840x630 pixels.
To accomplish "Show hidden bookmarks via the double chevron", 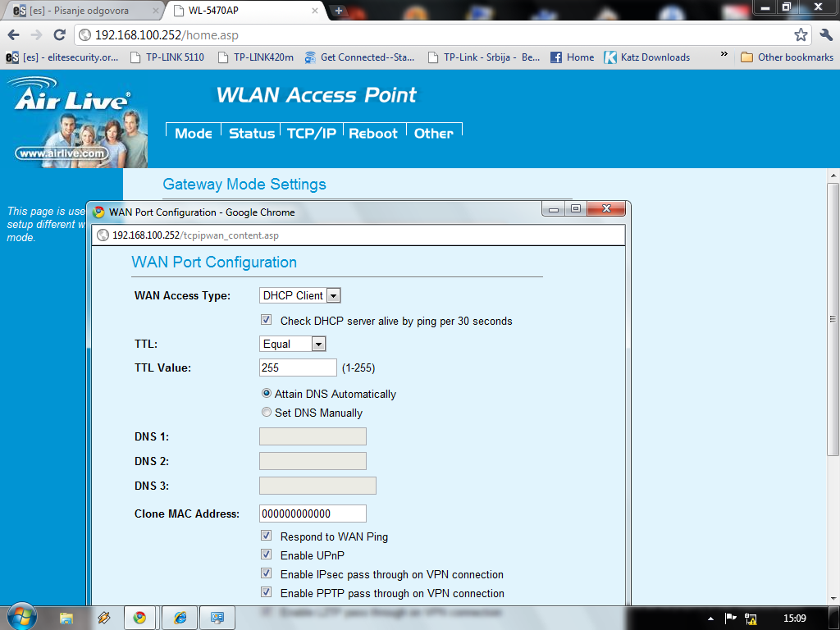I will click(x=724, y=54).
